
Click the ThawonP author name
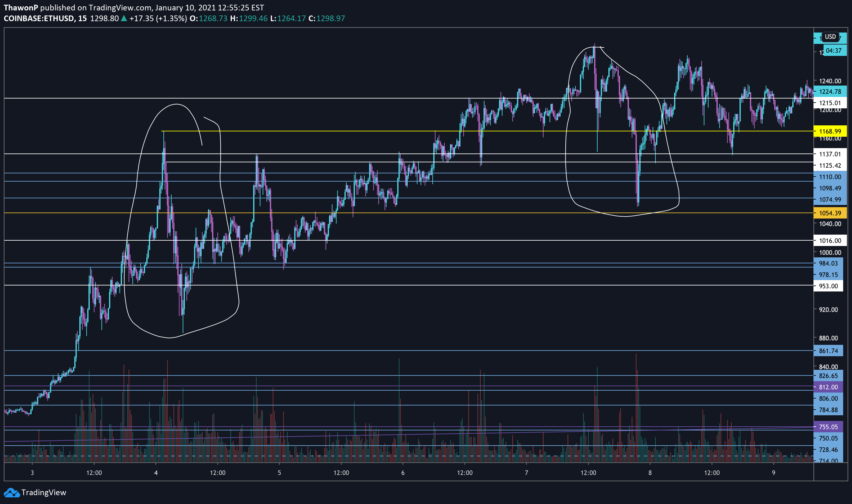pos(21,8)
